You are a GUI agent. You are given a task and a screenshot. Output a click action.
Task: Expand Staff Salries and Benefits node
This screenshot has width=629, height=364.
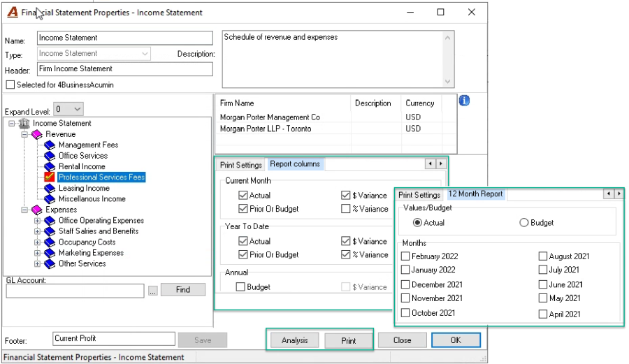coord(37,231)
